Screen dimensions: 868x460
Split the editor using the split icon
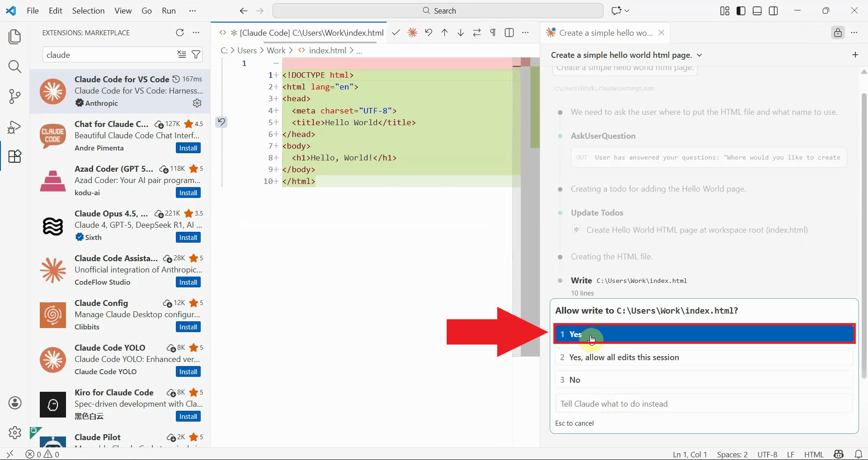pos(509,33)
